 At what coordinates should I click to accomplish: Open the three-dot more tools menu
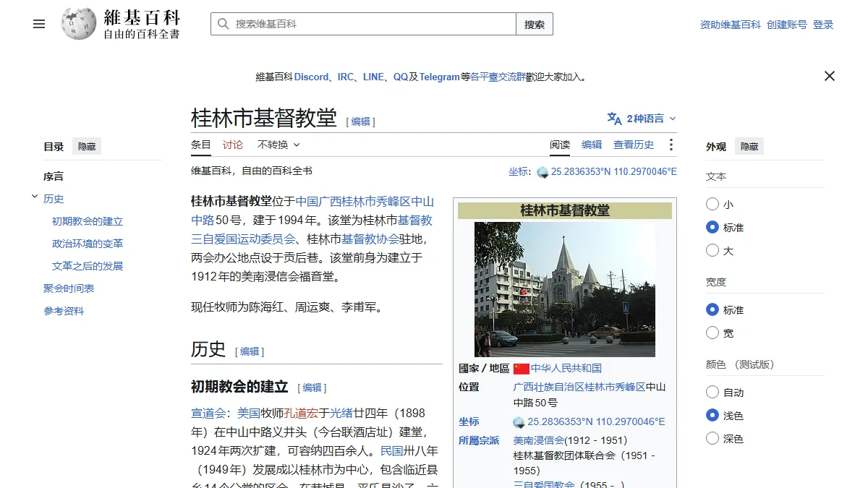pyautogui.click(x=671, y=145)
